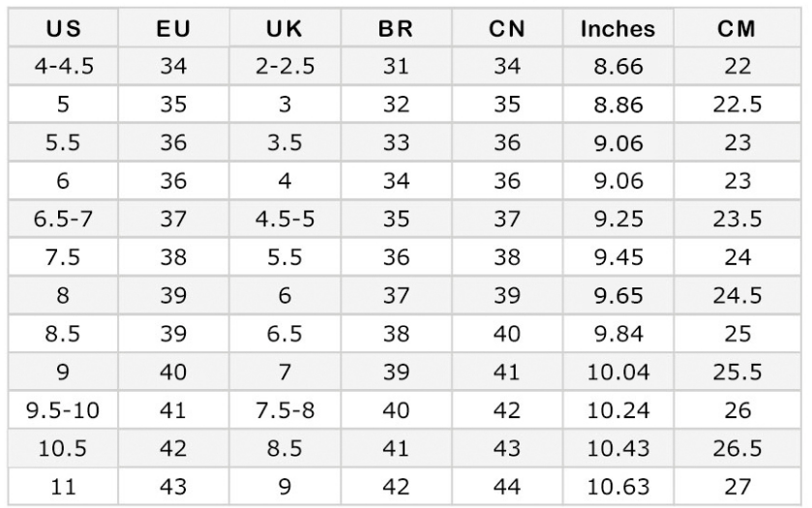This screenshot has width=812, height=508.
Task: Select the Inches column header
Action: tap(617, 29)
